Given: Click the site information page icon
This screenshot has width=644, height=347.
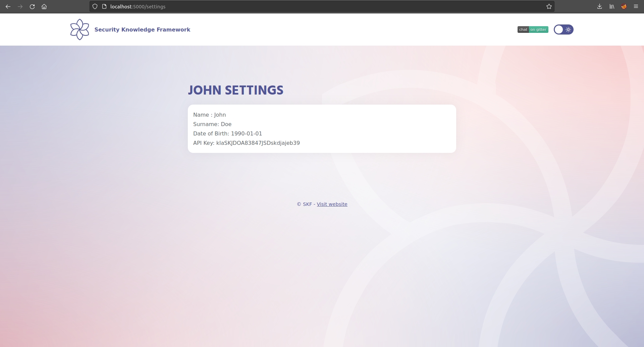Looking at the screenshot, I should click(x=104, y=7).
